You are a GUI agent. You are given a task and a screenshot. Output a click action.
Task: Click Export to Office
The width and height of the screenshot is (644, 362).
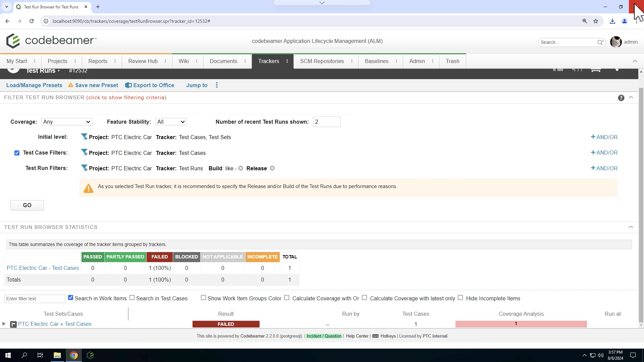pyautogui.click(x=150, y=85)
